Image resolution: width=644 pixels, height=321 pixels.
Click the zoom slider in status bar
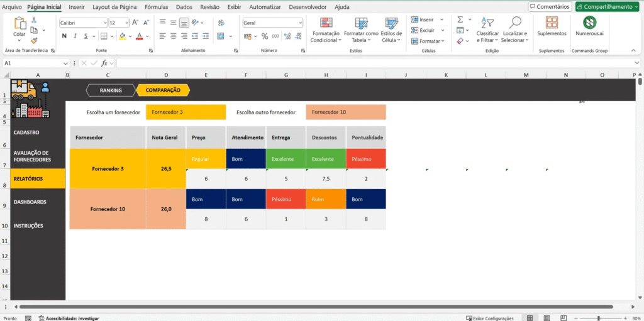[x=598, y=318]
